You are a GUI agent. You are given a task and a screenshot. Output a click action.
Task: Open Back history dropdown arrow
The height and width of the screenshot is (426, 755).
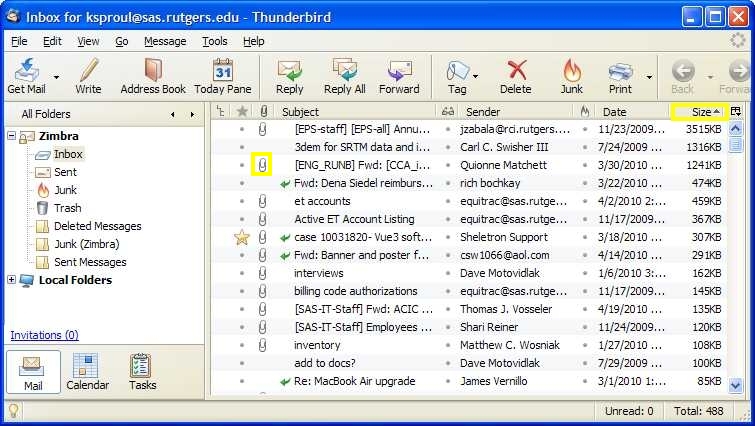[x=710, y=77]
